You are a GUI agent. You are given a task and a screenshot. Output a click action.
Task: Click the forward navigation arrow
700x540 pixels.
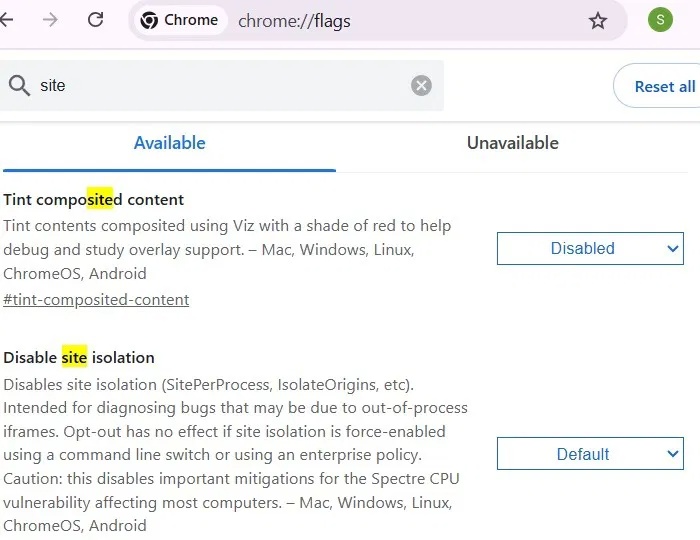pos(50,20)
